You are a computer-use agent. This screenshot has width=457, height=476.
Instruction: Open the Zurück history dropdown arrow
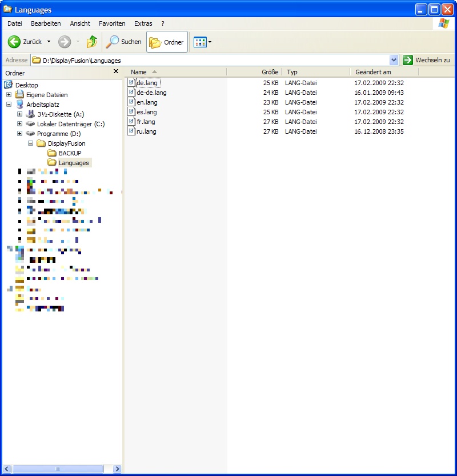pos(49,42)
